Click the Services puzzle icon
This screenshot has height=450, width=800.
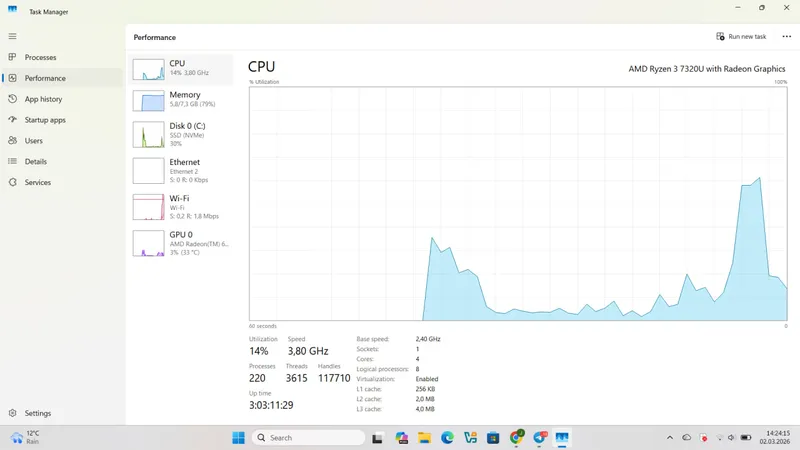(x=12, y=182)
